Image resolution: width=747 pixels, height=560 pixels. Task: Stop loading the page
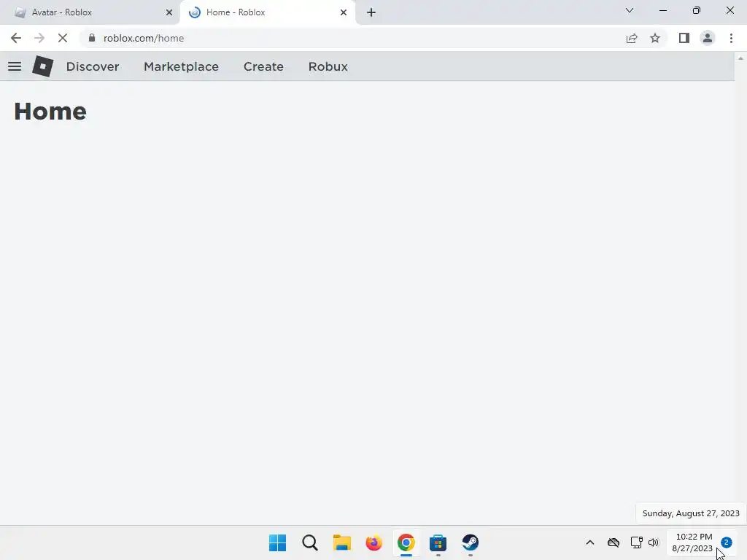(63, 38)
